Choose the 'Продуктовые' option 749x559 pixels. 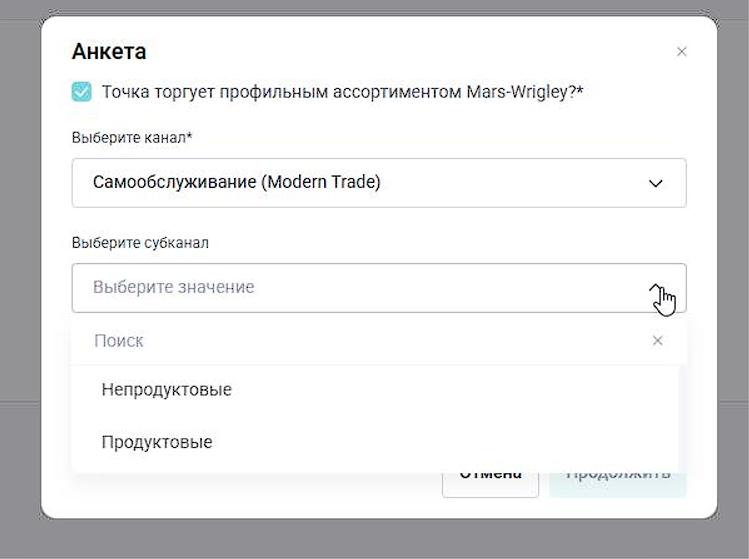coord(157,442)
